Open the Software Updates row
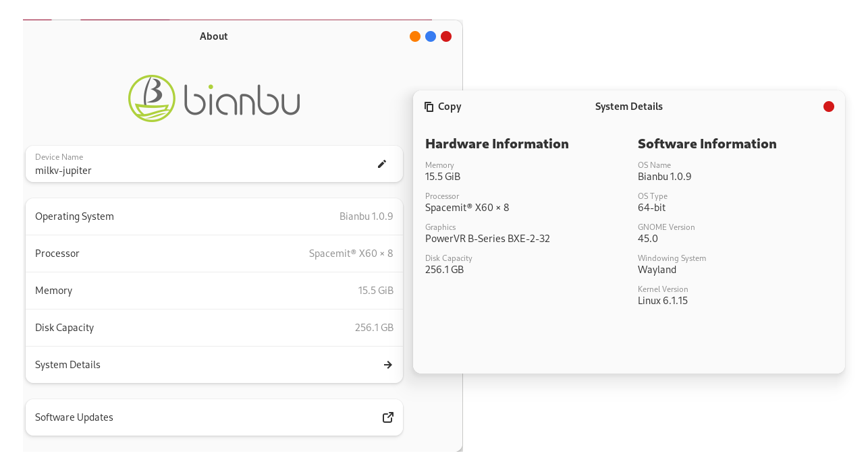This screenshot has height=472, width=868. [214, 417]
